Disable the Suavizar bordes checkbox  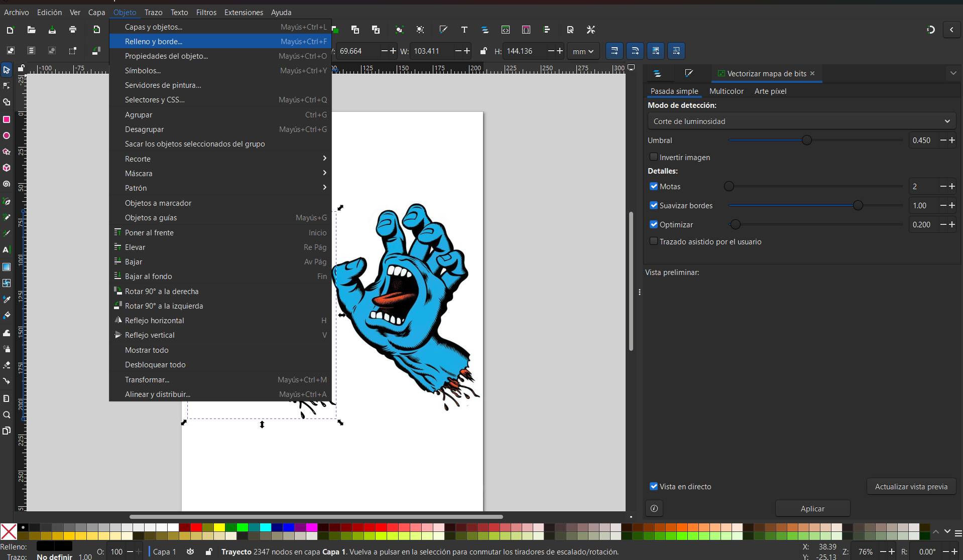click(x=654, y=205)
